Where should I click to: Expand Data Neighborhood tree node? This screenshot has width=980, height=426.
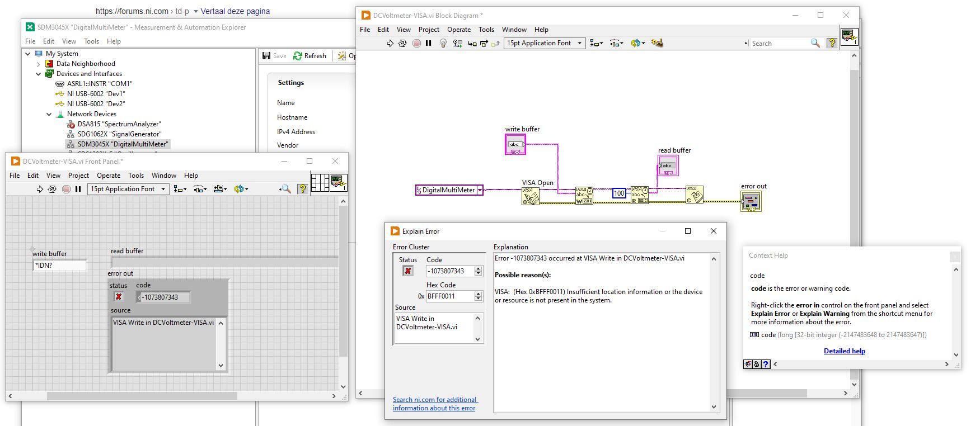(x=39, y=64)
